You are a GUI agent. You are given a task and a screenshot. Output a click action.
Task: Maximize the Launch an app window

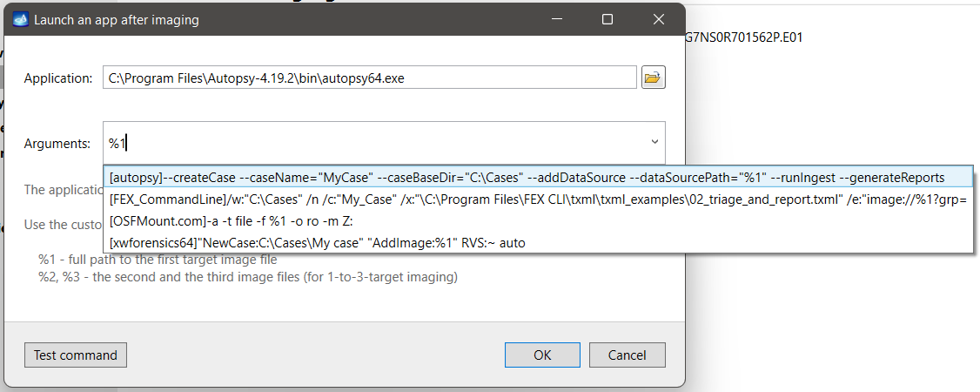tap(607, 20)
